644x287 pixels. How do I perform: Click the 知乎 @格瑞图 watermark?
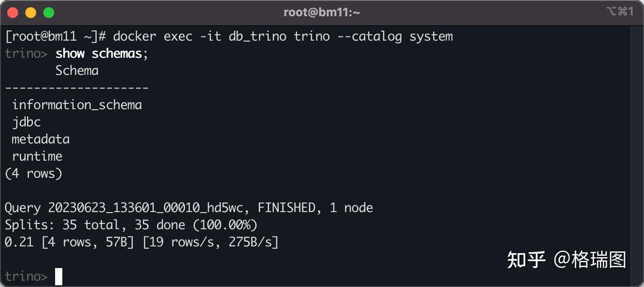coord(566,260)
